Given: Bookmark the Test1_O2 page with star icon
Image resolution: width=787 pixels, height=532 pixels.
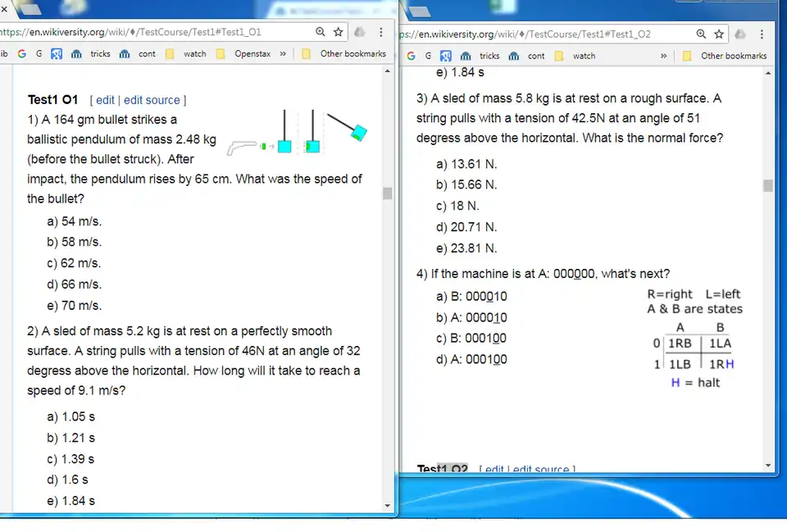Looking at the screenshot, I should click(719, 34).
